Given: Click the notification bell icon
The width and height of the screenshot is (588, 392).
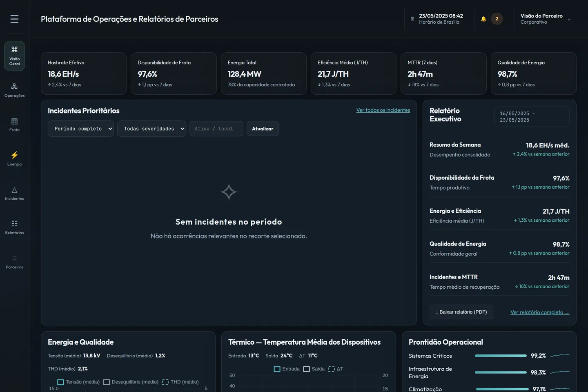Looking at the screenshot, I should tap(483, 19).
